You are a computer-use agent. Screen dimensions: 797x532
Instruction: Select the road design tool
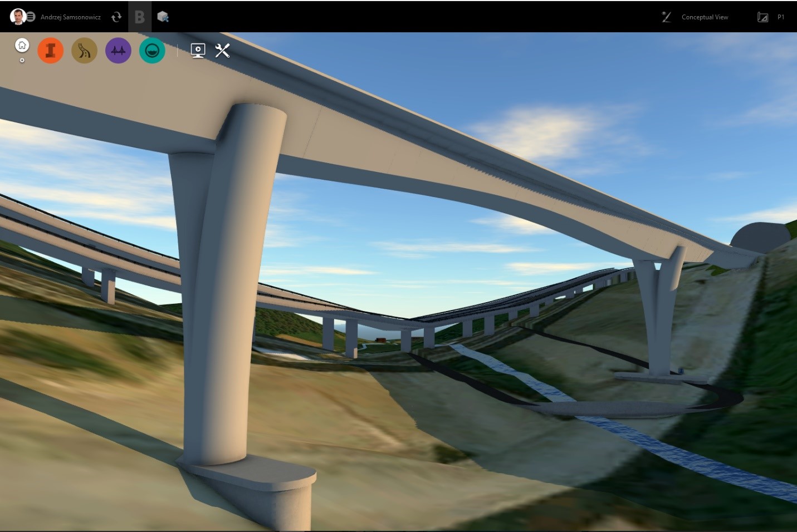pos(85,50)
